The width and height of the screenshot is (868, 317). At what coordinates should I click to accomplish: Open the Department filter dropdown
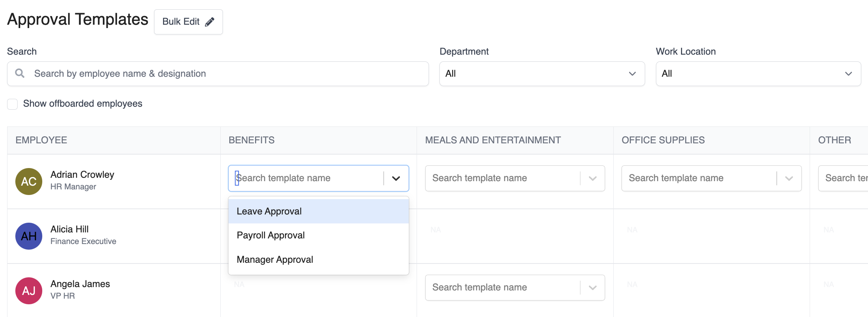click(542, 74)
